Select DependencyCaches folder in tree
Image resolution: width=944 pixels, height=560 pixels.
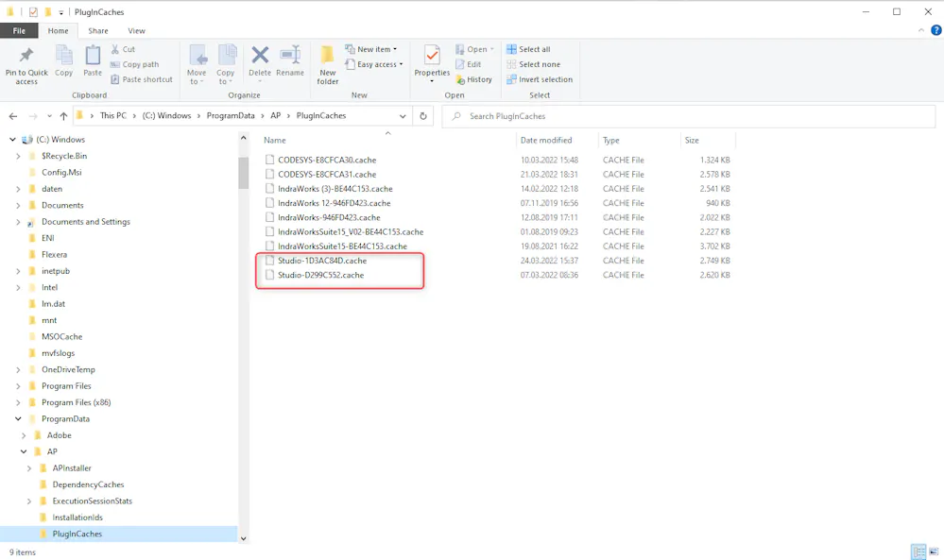88,484
